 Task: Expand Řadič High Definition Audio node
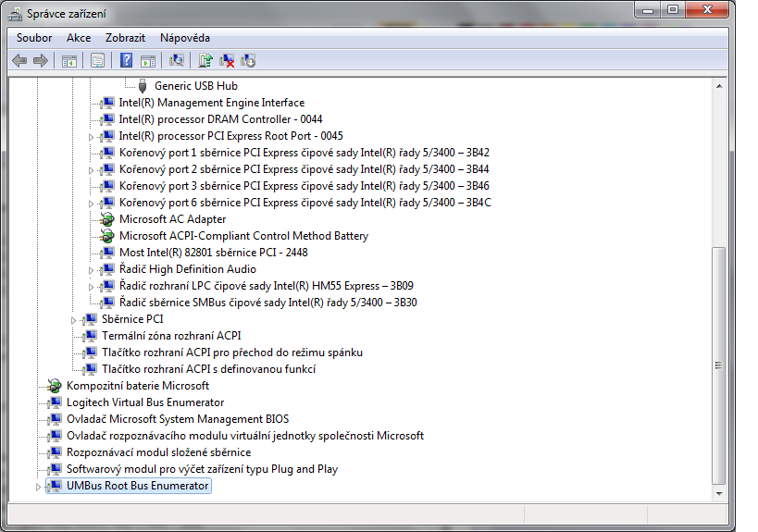(91, 270)
